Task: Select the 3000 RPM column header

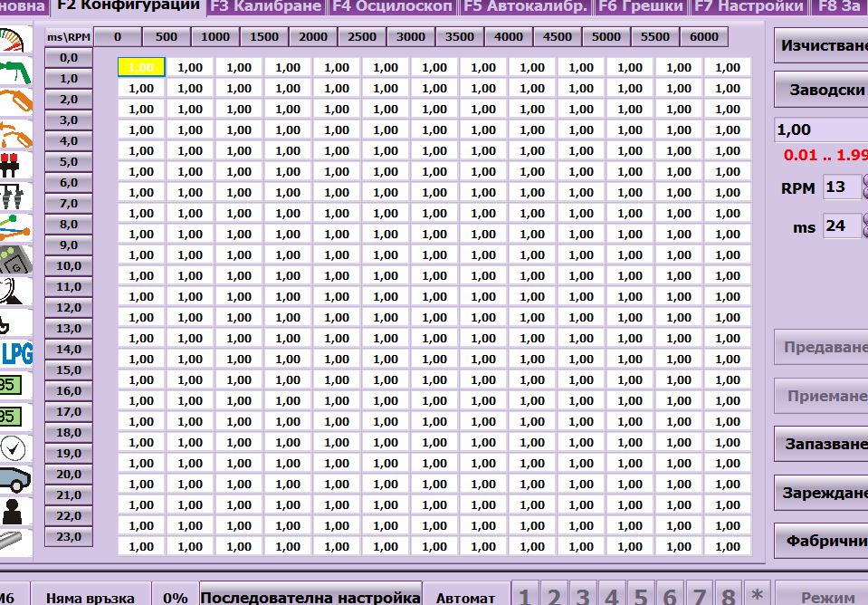Action: (410, 37)
